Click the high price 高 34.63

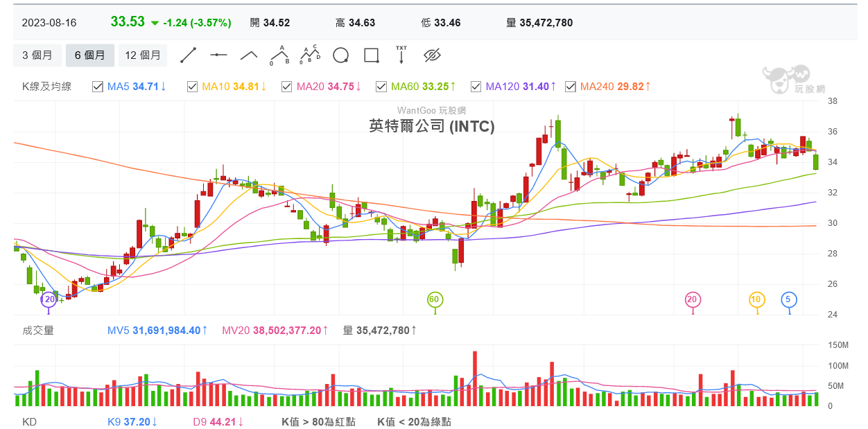coord(355,23)
